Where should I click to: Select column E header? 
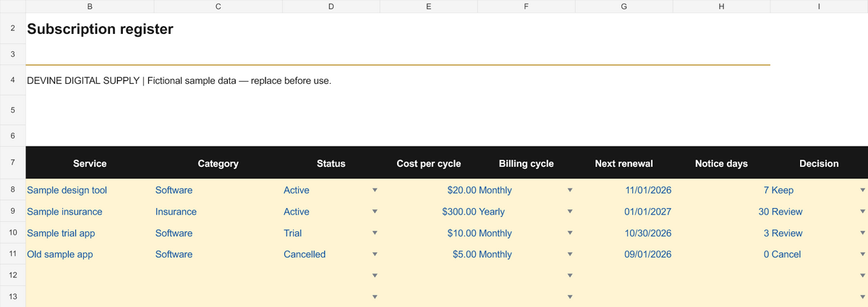coord(428,6)
